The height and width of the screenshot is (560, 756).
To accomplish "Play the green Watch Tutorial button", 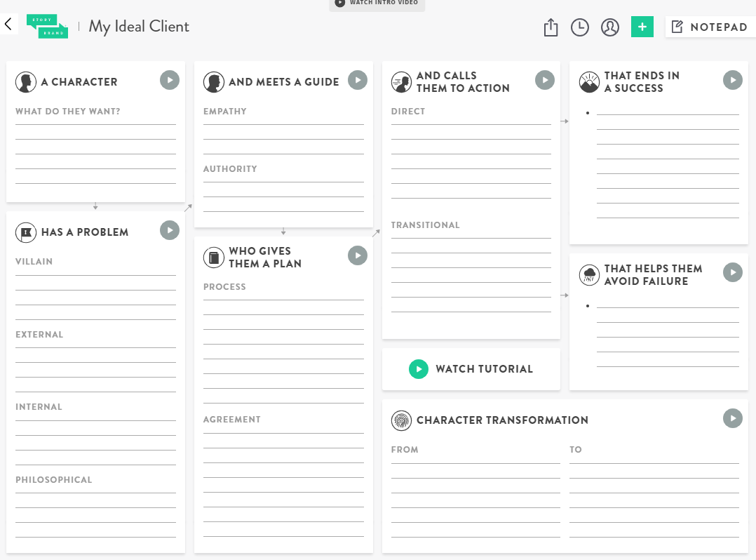I will (419, 369).
